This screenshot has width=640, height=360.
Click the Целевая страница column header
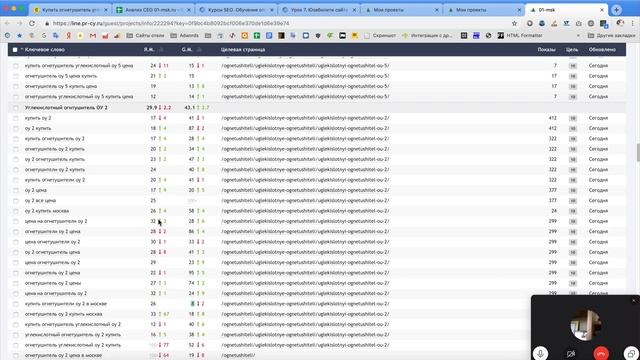tap(243, 50)
